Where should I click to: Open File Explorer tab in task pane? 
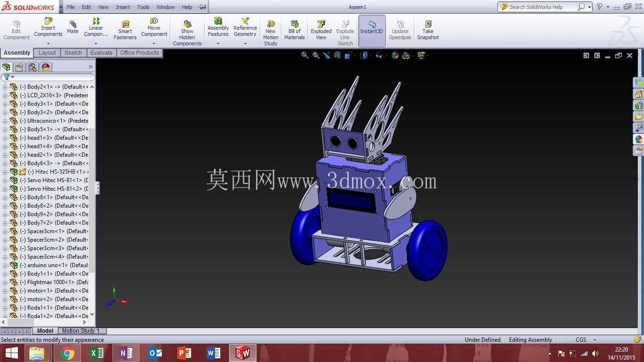(x=638, y=117)
